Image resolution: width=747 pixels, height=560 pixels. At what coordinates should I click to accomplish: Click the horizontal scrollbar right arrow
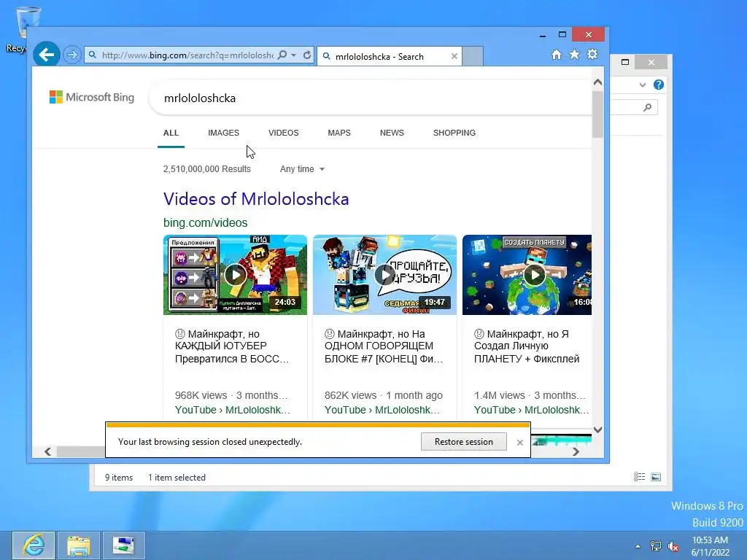(x=576, y=451)
